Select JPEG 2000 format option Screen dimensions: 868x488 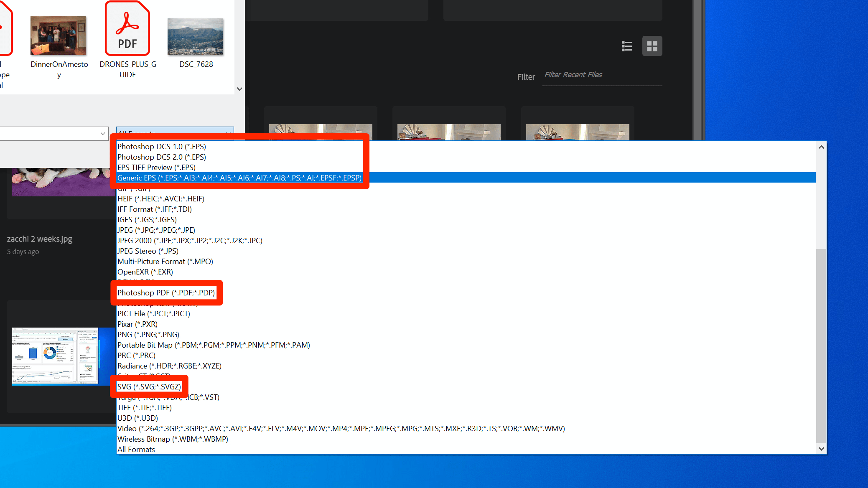(x=190, y=241)
